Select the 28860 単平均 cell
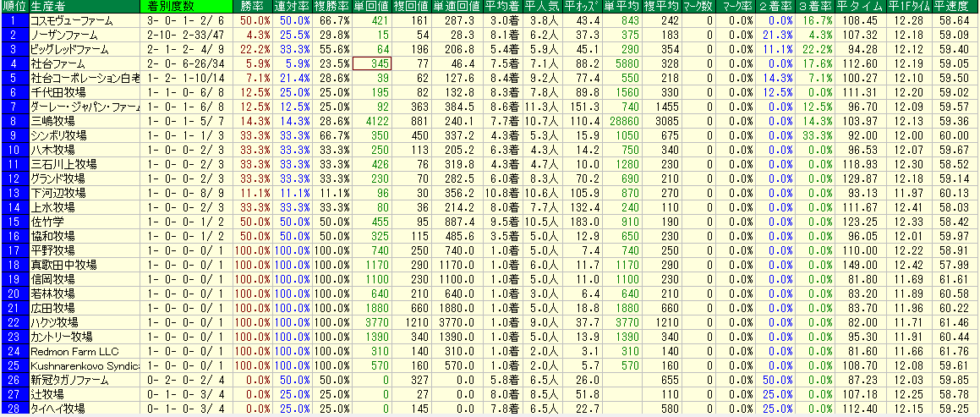 tap(622, 121)
